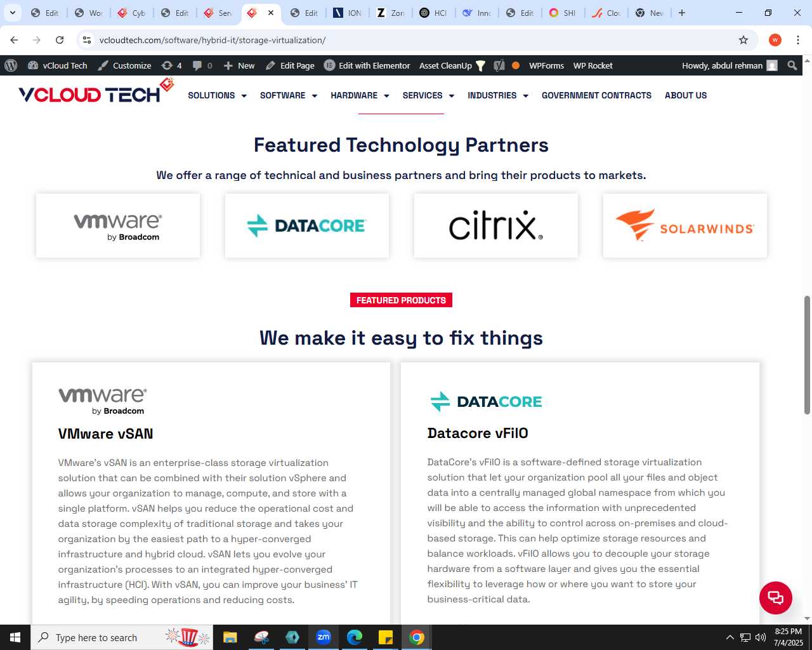Image resolution: width=812 pixels, height=650 pixels.
Task: Open GOVERNMENT CONTRACTS nav link
Action: coord(596,95)
